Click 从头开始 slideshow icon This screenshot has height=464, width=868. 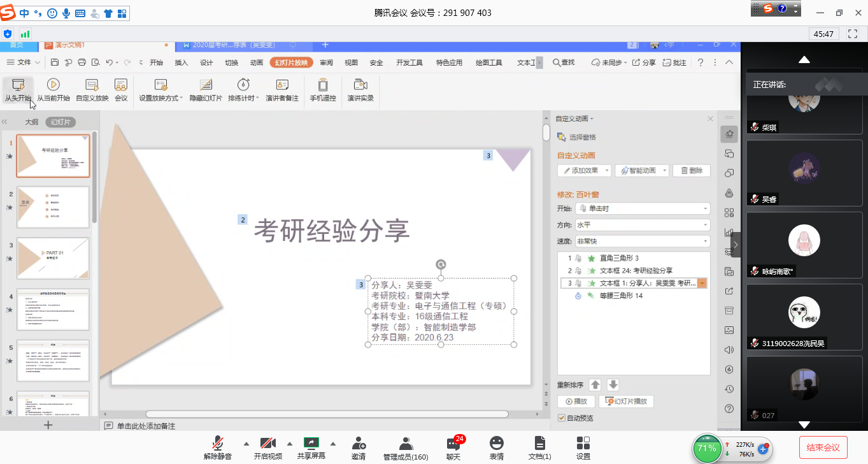(17, 85)
